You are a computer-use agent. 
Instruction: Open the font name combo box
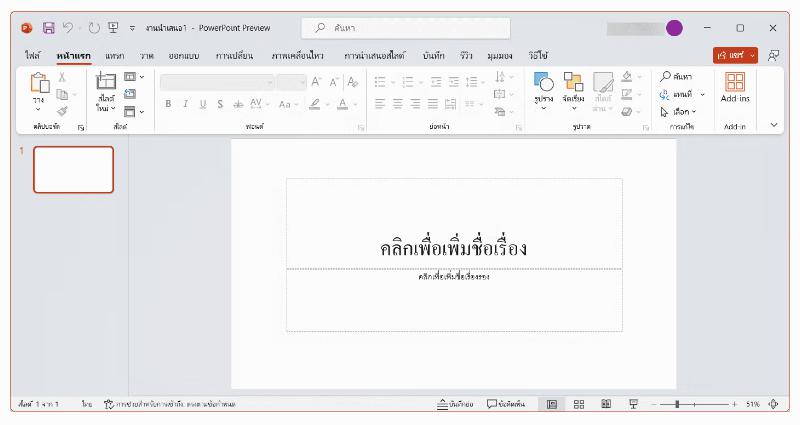pos(217,83)
